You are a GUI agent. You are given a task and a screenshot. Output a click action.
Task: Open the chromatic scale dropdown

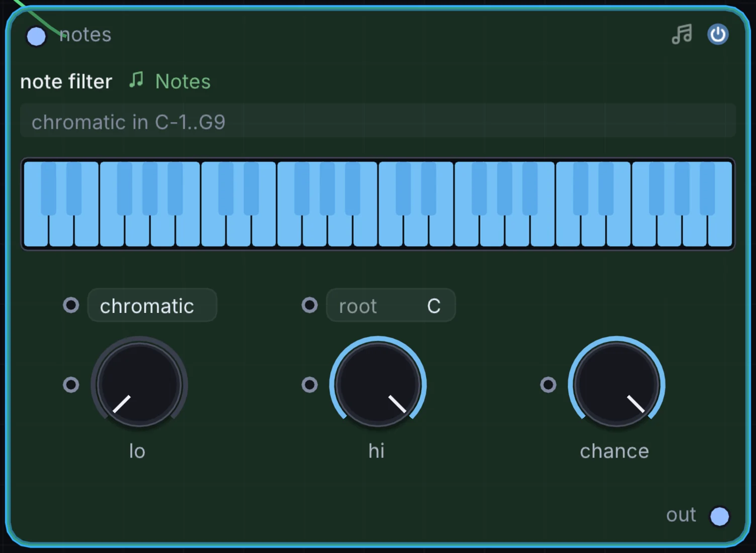(x=152, y=305)
